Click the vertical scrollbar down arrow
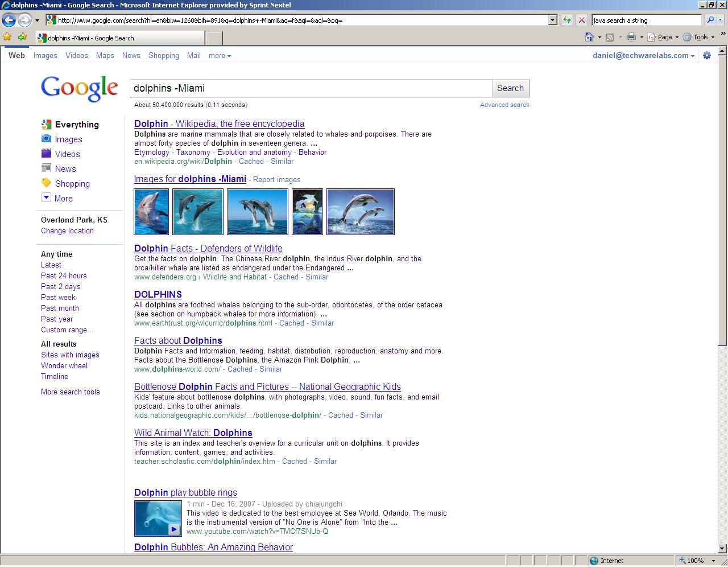The width and height of the screenshot is (728, 568). 722,548
